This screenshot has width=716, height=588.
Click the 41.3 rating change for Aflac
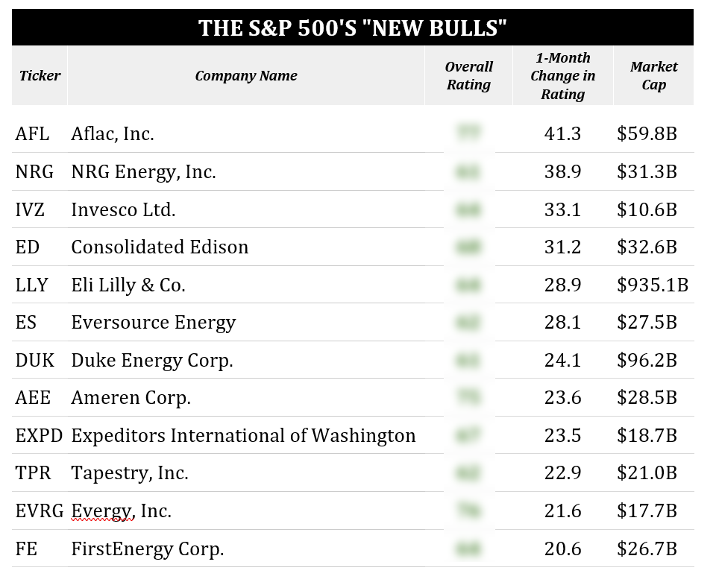click(x=562, y=134)
